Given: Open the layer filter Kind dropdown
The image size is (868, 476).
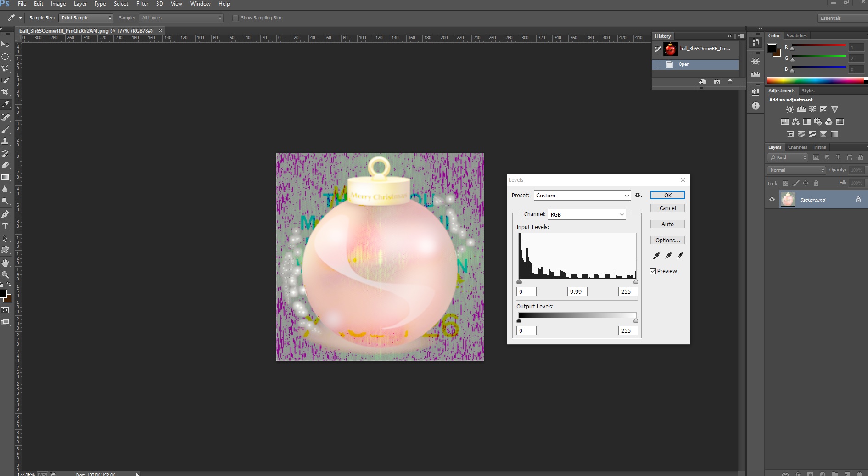Looking at the screenshot, I should coord(788,157).
